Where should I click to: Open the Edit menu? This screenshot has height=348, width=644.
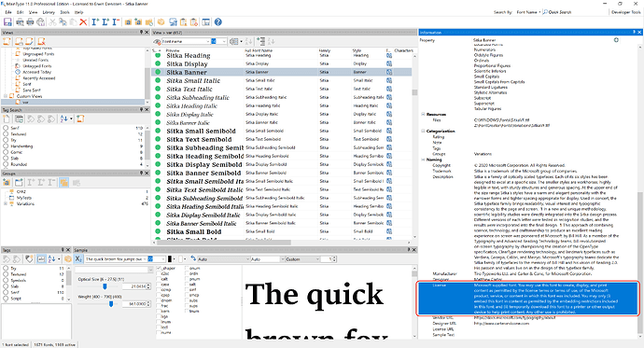click(21, 12)
